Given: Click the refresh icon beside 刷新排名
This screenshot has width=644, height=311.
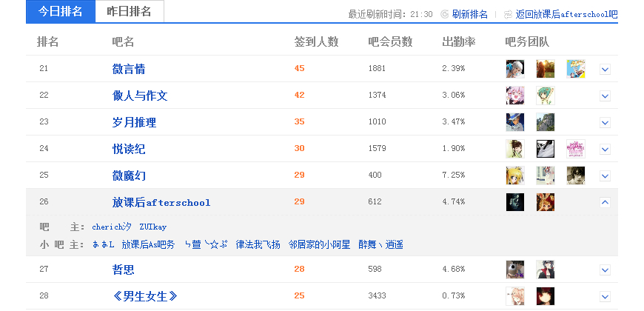Looking at the screenshot, I should [x=444, y=14].
